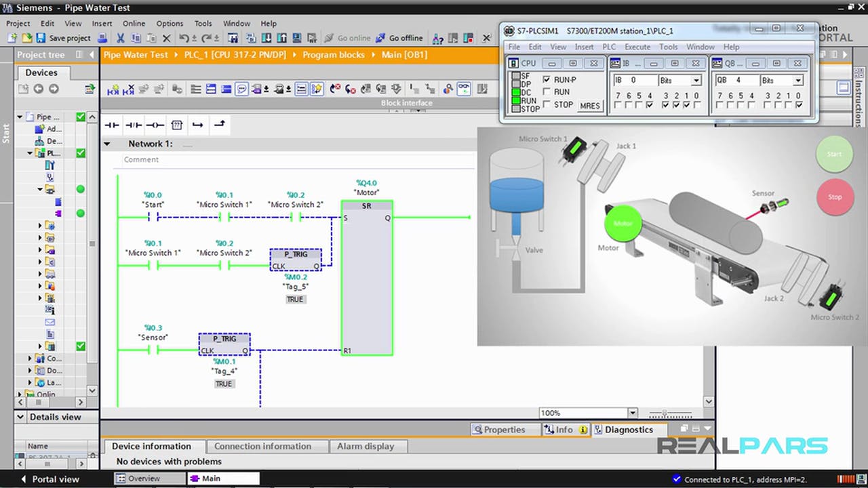Toggle IB bit 3 checkbox
The width and height of the screenshot is (868, 488).
click(665, 106)
